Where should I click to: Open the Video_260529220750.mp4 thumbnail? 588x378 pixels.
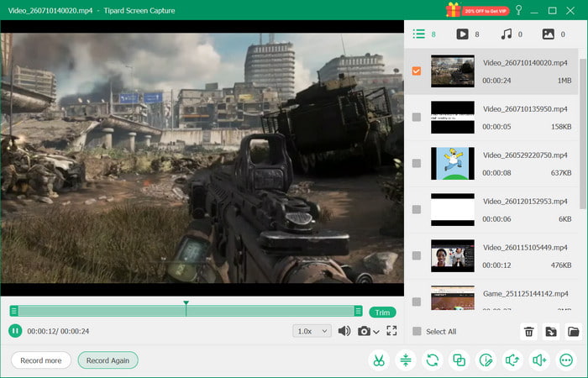coord(453,163)
